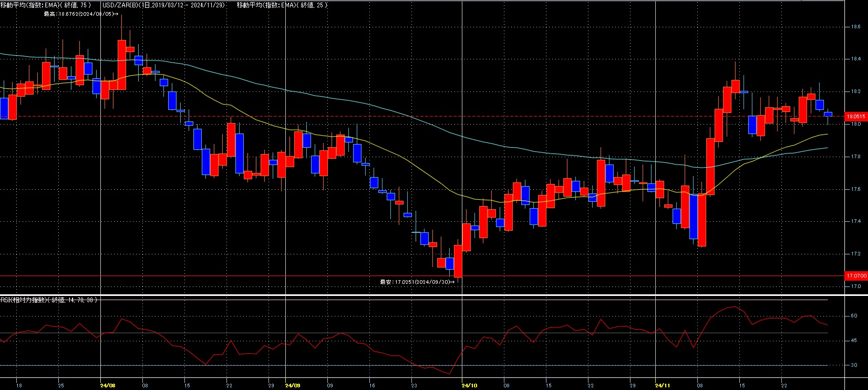Click the 24/09 month label on date axis
This screenshot has height=390, width=868.
point(292,385)
